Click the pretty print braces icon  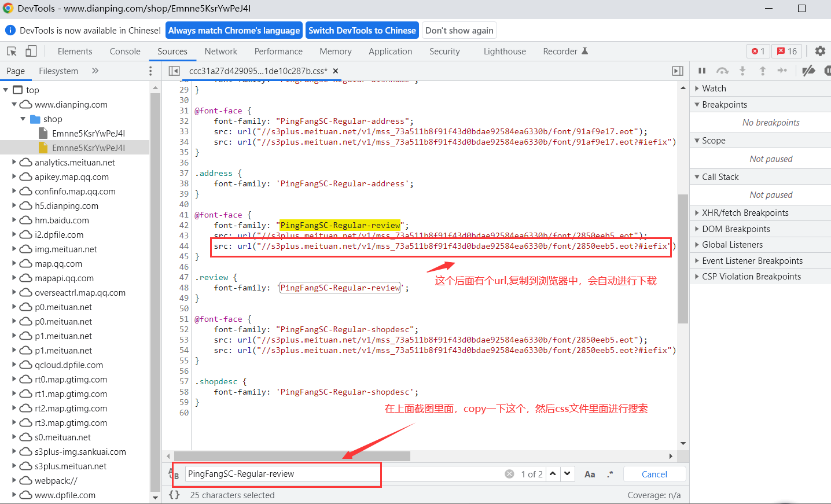coord(174,495)
